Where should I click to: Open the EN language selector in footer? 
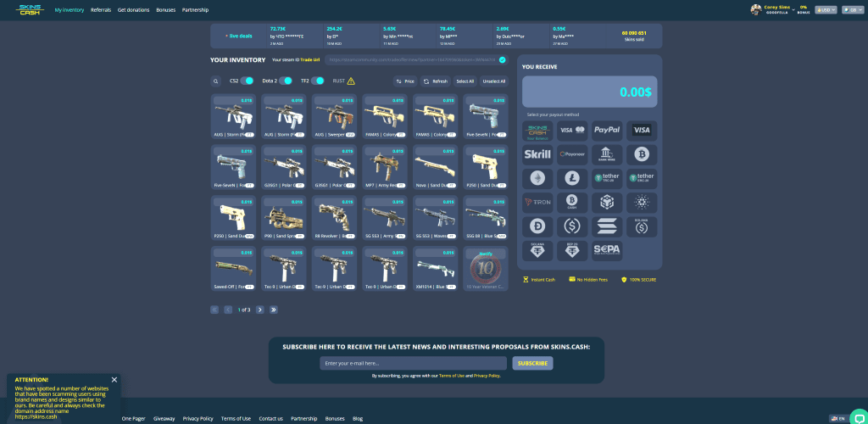[838, 418]
